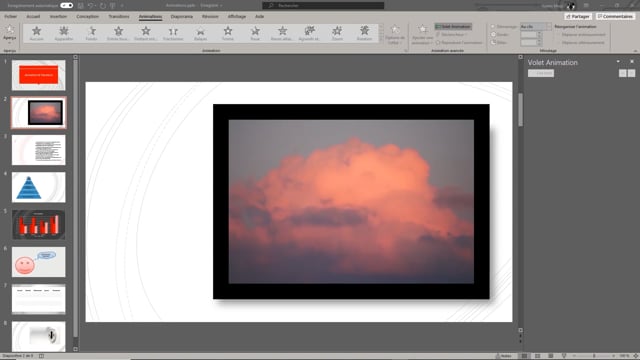The height and width of the screenshot is (360, 640).
Task: Apply the Zoom animation effect
Action: point(337,33)
